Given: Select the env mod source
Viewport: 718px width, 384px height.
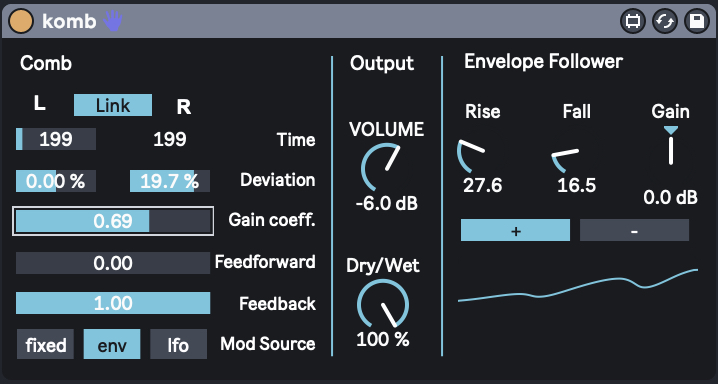Looking at the screenshot, I should tap(112, 344).
